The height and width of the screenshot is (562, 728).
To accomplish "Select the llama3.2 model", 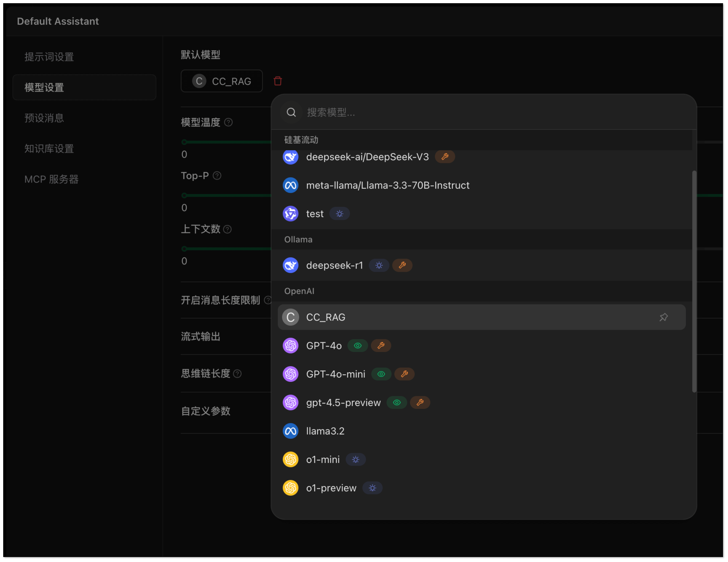I will click(x=482, y=431).
